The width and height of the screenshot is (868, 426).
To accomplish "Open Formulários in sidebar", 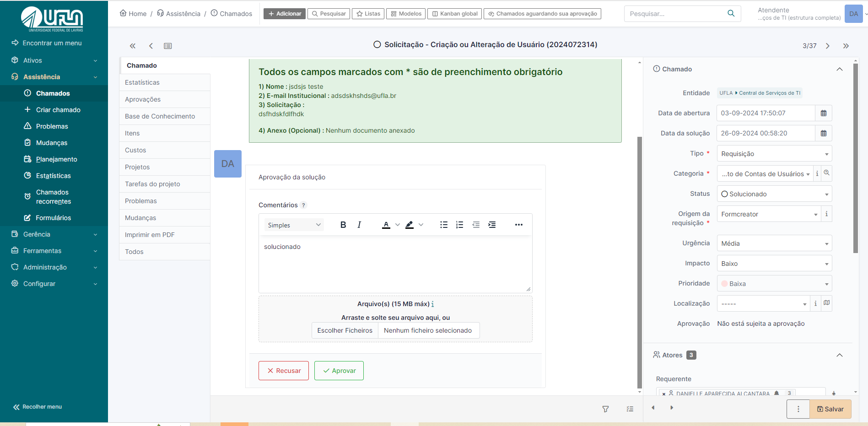I will 54,218.
